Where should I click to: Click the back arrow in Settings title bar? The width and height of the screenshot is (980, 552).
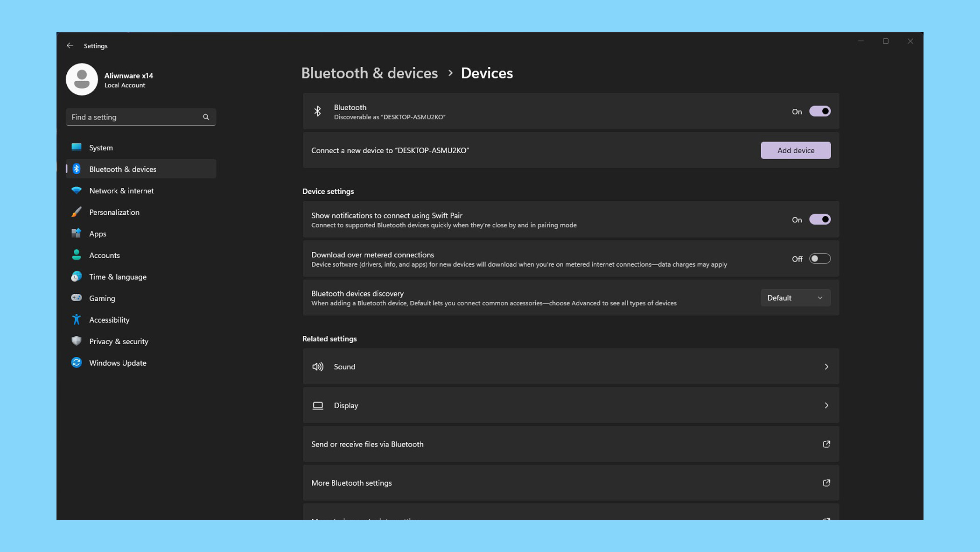pyautogui.click(x=70, y=46)
